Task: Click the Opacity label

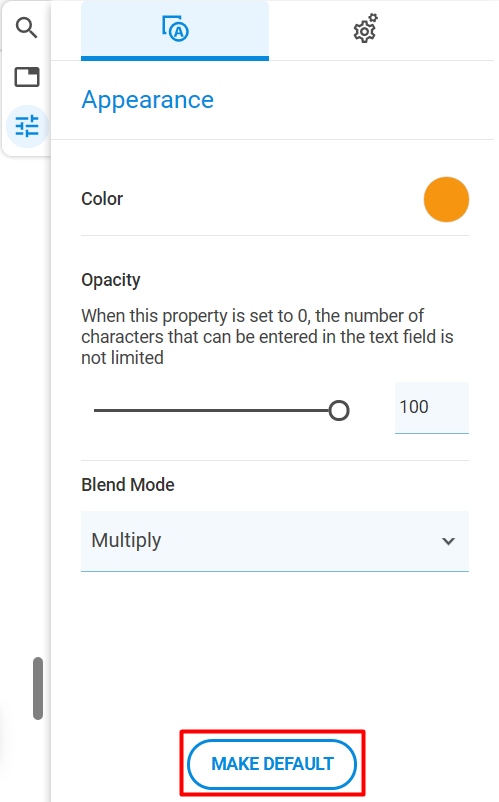Action: [110, 280]
